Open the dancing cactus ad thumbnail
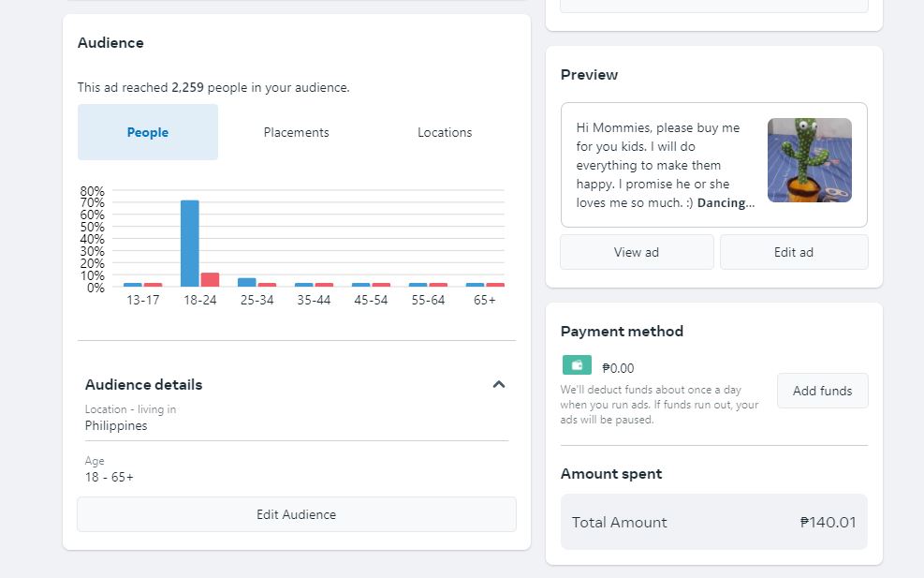The height and width of the screenshot is (578, 924). [809, 160]
